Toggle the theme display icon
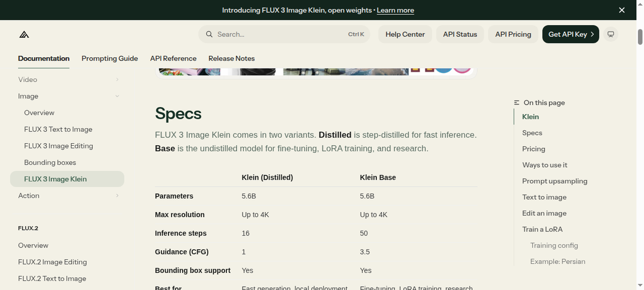Viewport: 644px width, 290px height. (x=610, y=34)
